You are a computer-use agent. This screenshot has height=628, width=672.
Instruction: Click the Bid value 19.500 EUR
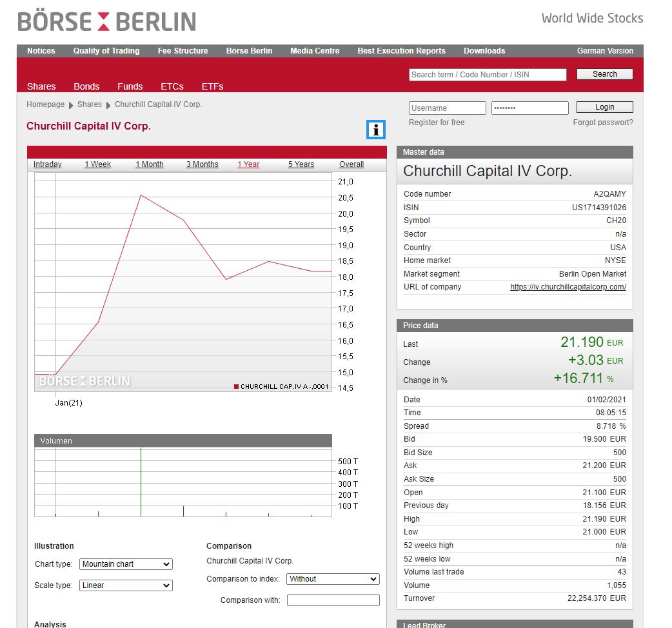click(x=604, y=439)
